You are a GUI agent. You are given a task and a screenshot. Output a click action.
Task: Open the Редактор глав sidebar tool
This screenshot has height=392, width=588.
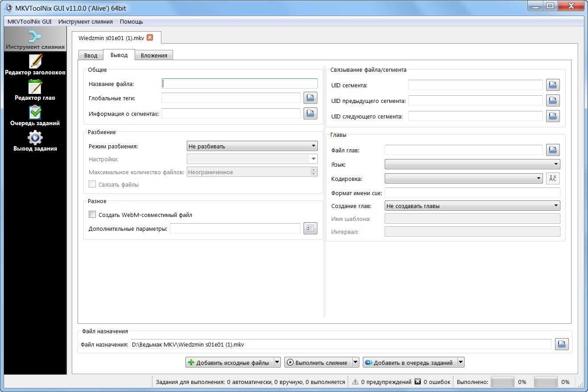[35, 90]
